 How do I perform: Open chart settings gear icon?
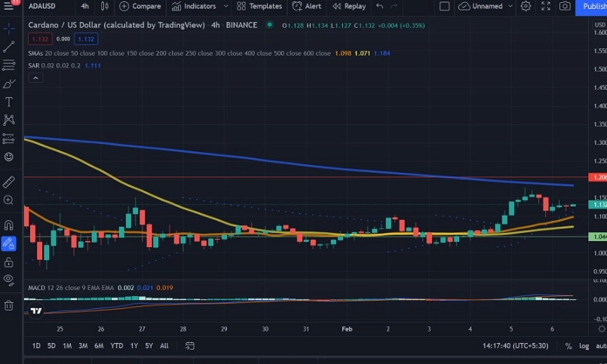click(526, 6)
